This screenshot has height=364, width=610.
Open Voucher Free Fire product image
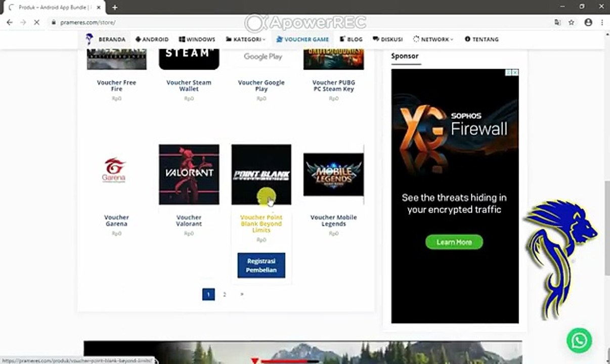click(x=117, y=59)
